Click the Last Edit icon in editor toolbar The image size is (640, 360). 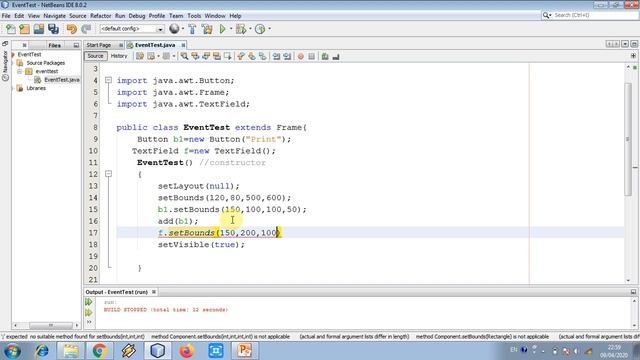(x=140, y=56)
